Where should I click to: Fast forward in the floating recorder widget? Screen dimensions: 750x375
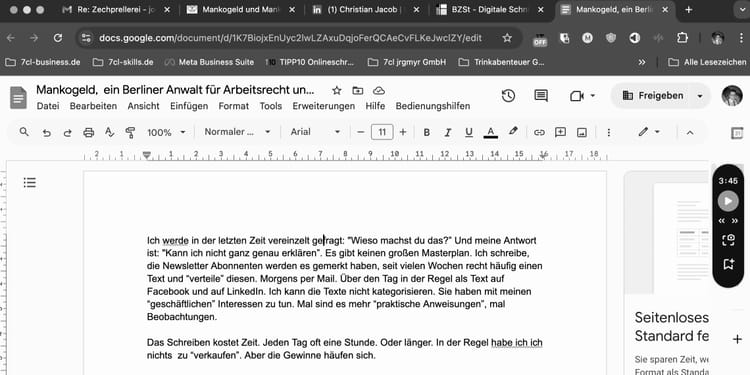735,221
